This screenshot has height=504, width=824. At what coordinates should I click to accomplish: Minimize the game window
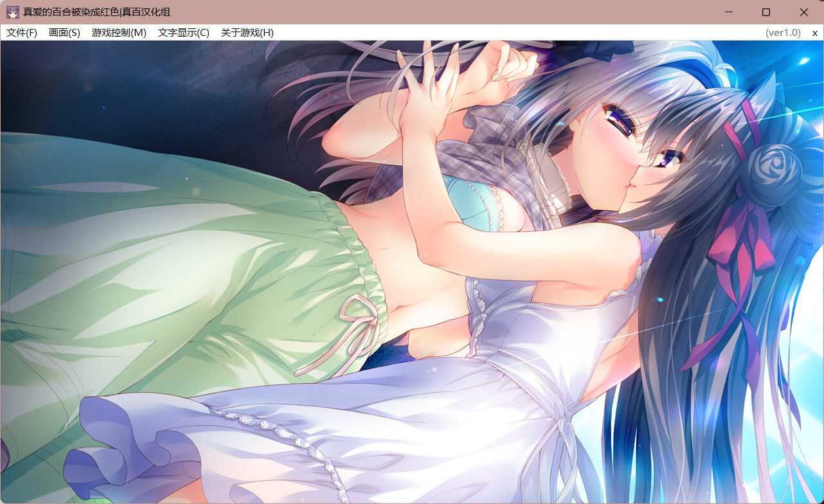click(x=729, y=12)
